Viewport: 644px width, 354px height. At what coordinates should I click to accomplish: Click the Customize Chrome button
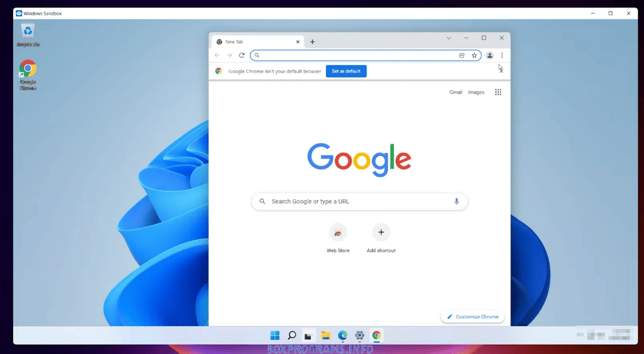[473, 317]
